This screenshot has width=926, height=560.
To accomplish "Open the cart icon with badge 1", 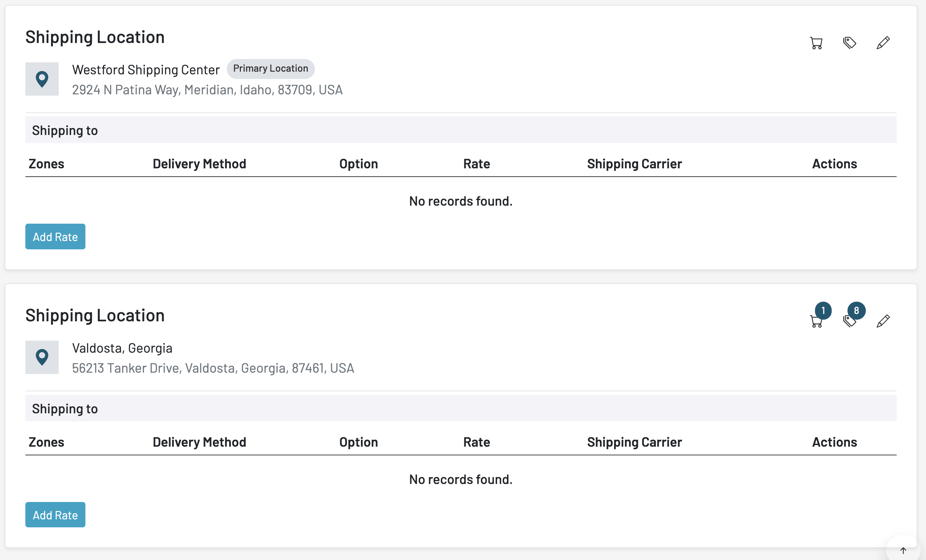I will point(816,321).
